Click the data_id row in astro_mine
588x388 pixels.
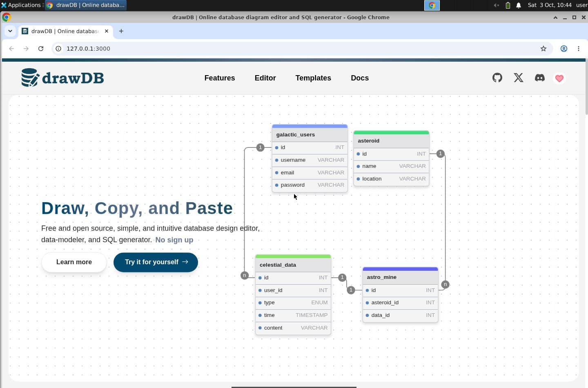400,315
